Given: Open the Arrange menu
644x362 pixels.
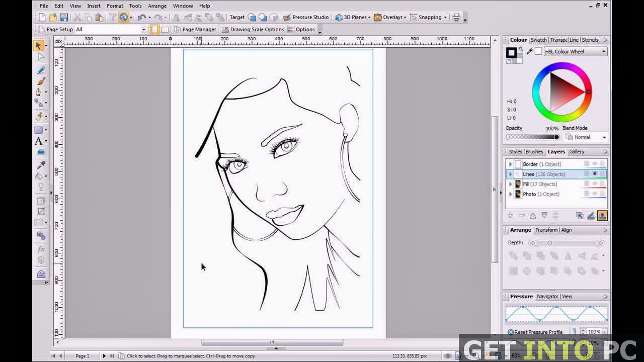Looking at the screenshot, I should [157, 6].
